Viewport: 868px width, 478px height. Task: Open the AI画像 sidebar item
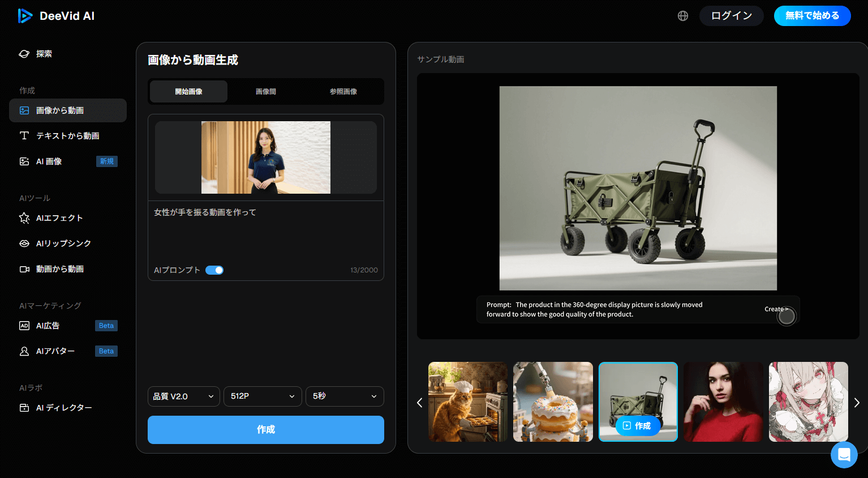(49, 161)
